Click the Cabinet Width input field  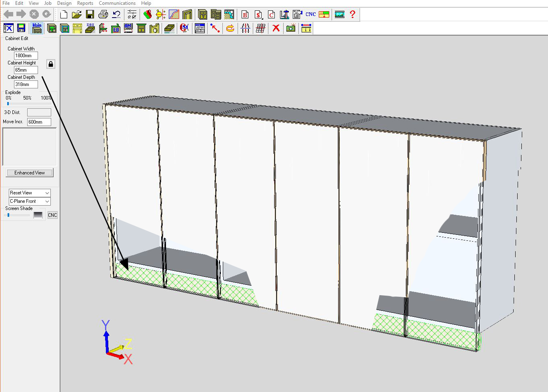26,56
